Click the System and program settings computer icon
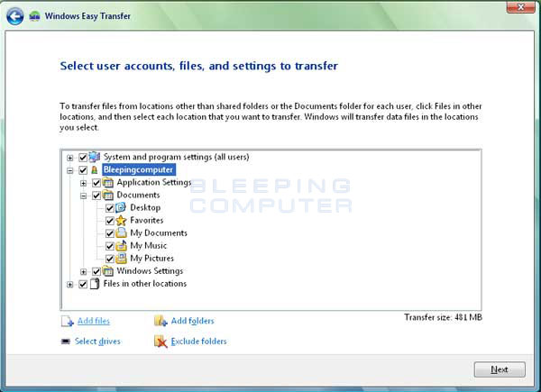This screenshot has height=392, width=541. (94, 157)
